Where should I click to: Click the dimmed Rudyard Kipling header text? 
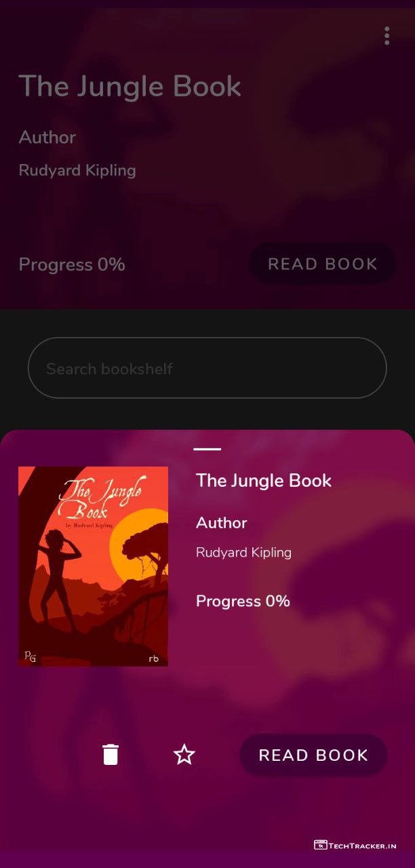(x=77, y=170)
